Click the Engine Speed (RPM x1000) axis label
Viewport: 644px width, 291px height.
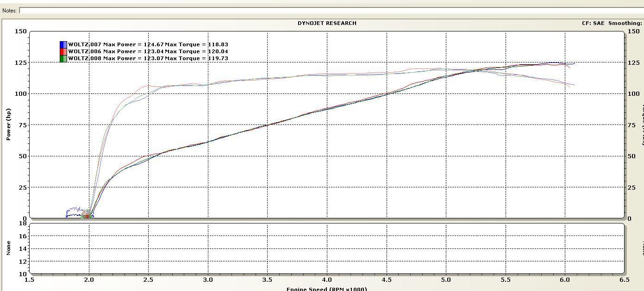tap(326, 289)
